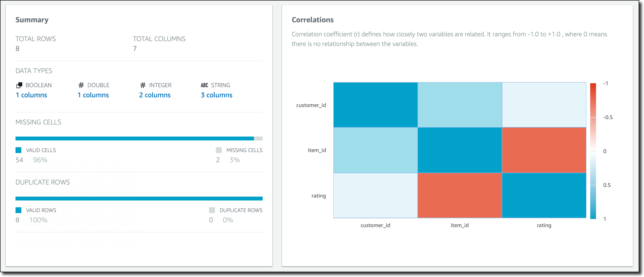Click the missing cells progress bar
Viewport: 644px width, 277px height.
click(139, 139)
